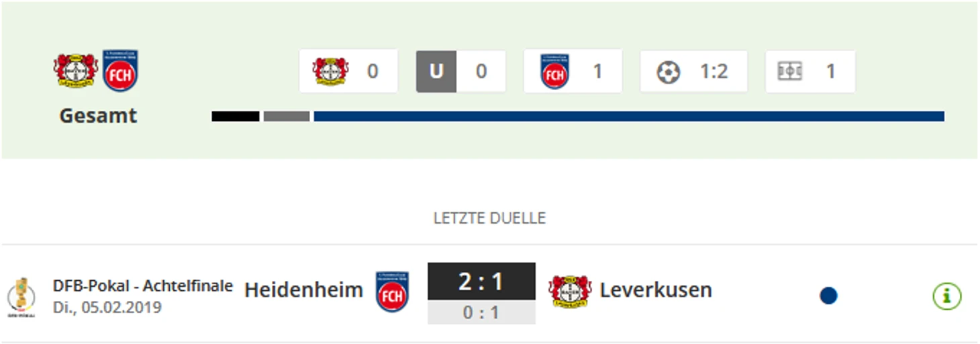Image resolution: width=980 pixels, height=344 pixels.
Task: Open the 2 : 1 final score
Action: tap(481, 282)
